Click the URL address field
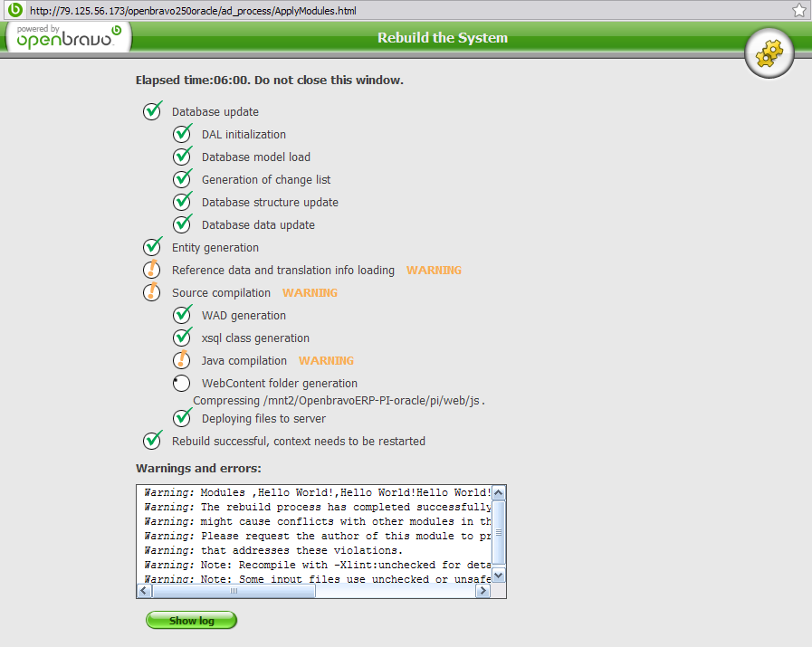This screenshot has width=812, height=647. 398,10
